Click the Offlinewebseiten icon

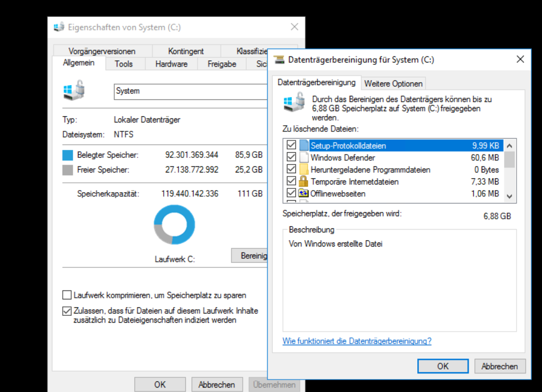303,193
